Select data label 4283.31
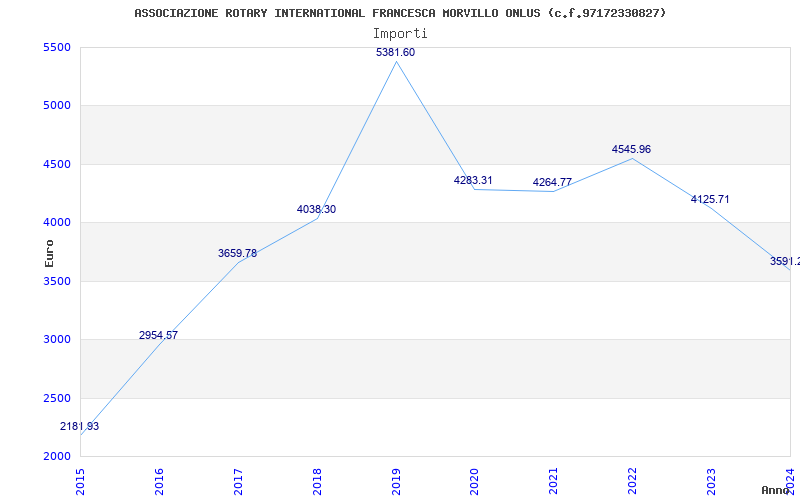800x500 pixels. [x=473, y=181]
